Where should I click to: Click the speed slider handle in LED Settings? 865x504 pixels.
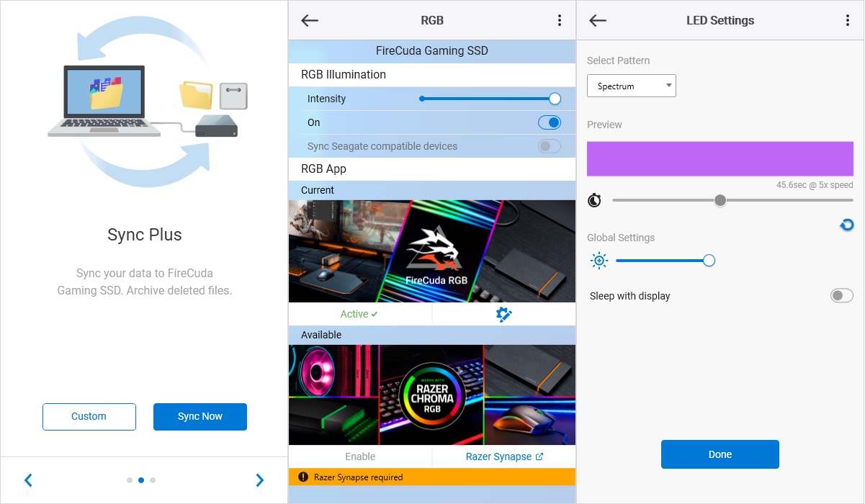pos(720,200)
